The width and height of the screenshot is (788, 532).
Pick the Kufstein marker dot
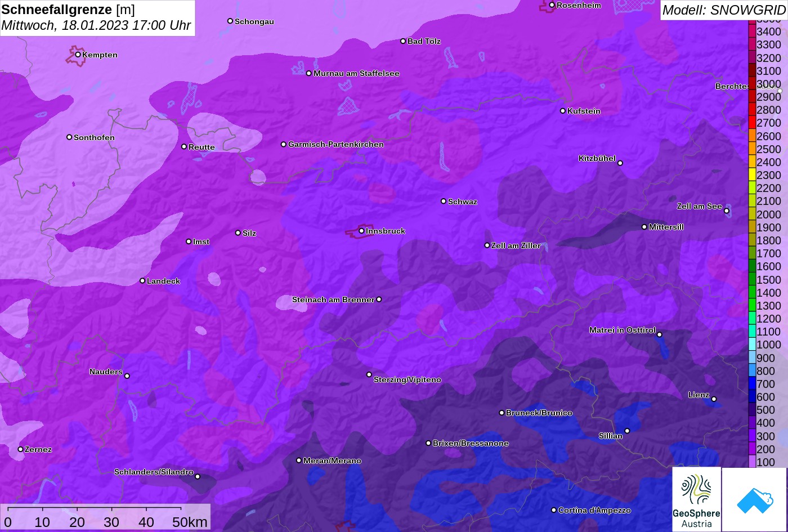tap(562, 111)
